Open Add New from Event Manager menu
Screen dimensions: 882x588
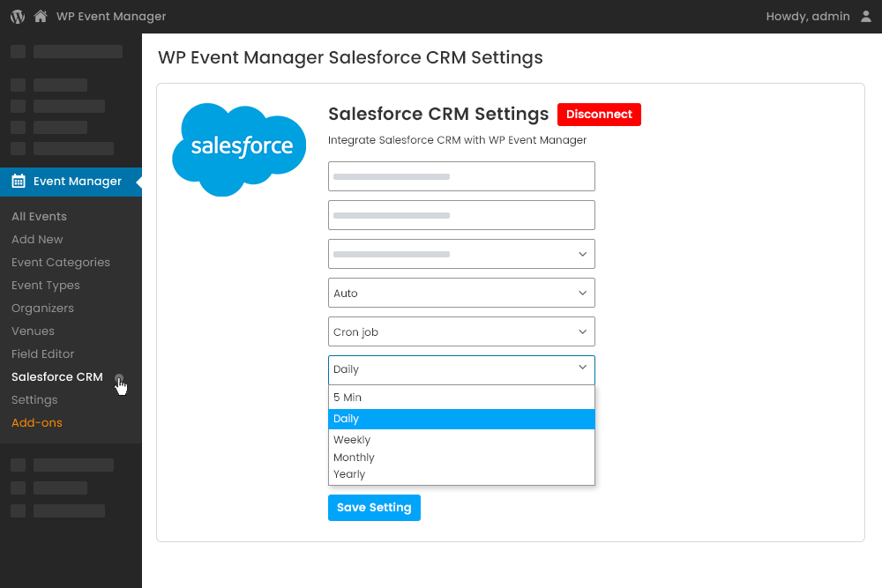point(37,239)
